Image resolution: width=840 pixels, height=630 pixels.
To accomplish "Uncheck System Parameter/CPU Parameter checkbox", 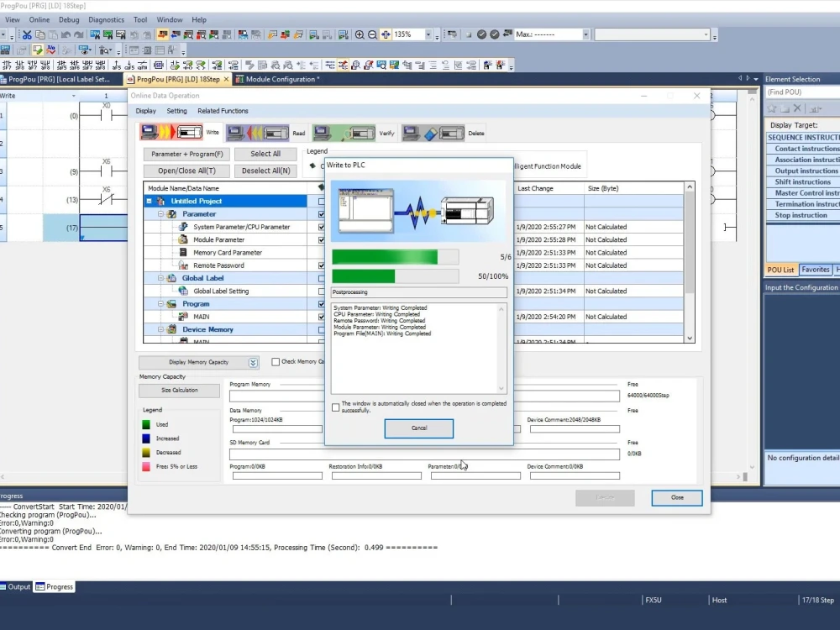I will (x=322, y=227).
